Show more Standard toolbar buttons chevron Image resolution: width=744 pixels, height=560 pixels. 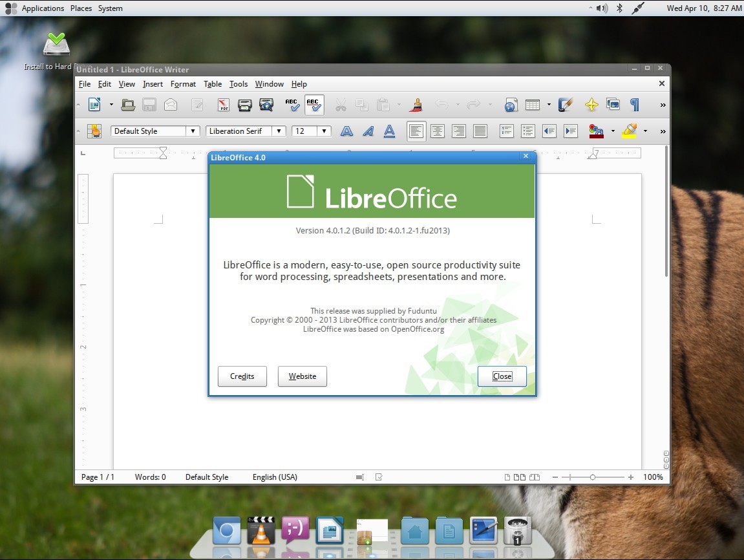pyautogui.click(x=663, y=105)
